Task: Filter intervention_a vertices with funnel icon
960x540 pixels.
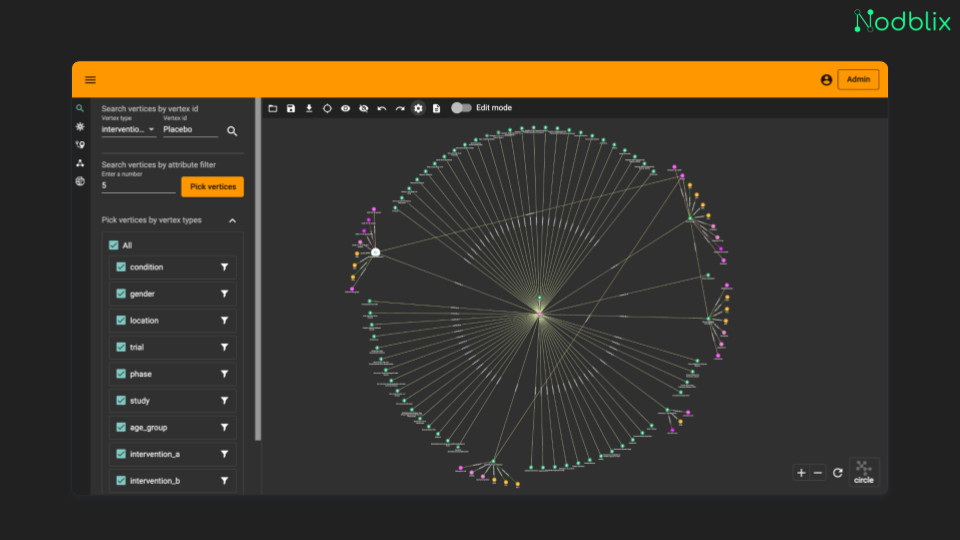Action: tap(225, 454)
